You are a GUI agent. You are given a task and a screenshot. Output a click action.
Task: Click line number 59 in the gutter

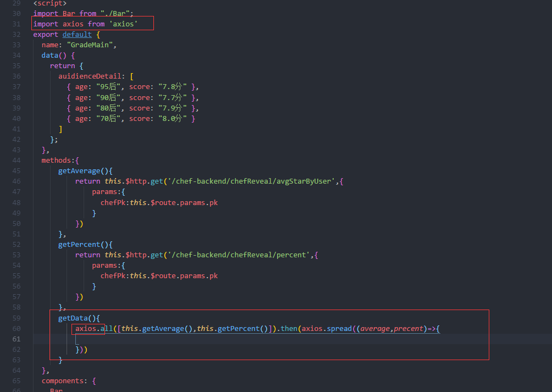pos(16,318)
